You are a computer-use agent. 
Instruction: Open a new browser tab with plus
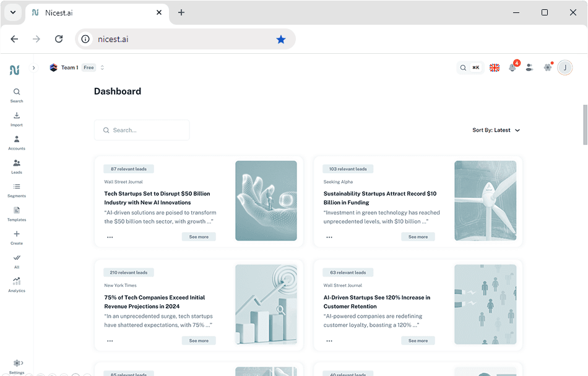point(181,12)
